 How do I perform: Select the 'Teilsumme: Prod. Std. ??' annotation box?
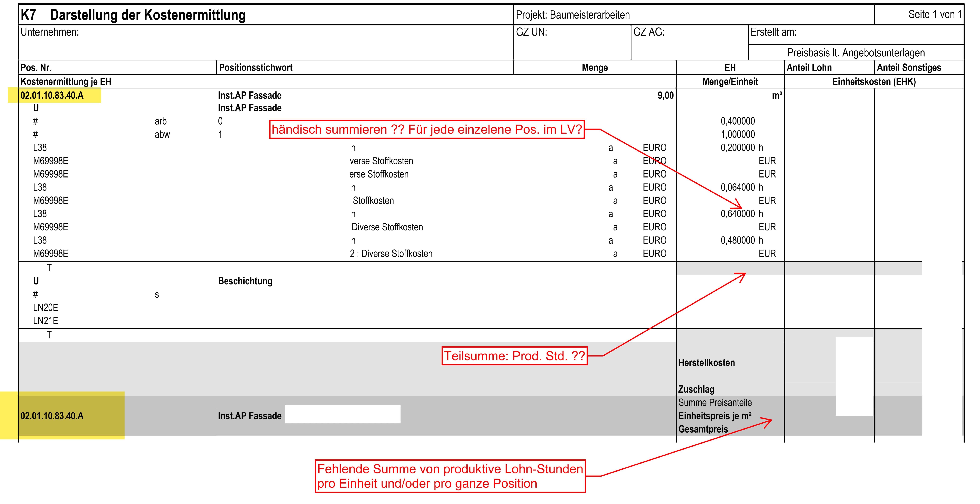(x=514, y=356)
